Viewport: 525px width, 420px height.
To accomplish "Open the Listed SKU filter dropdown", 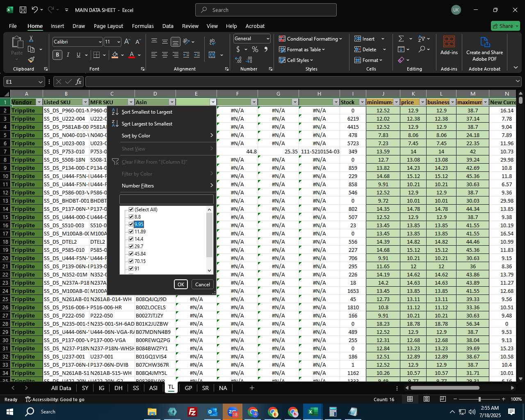I will (85, 102).
